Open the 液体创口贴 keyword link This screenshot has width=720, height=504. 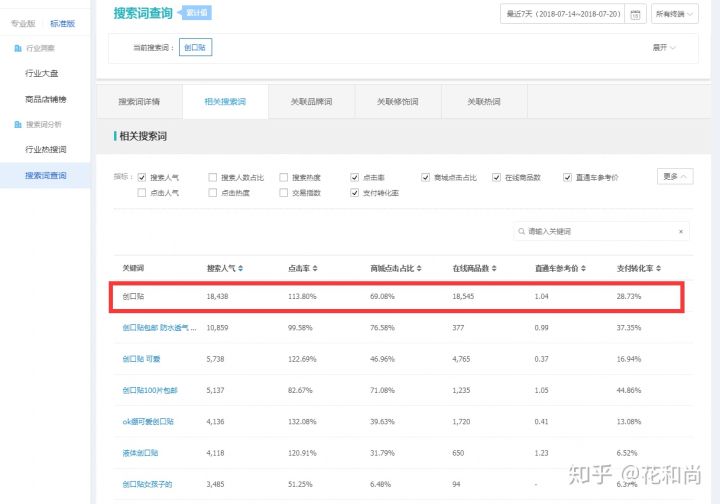(140, 453)
